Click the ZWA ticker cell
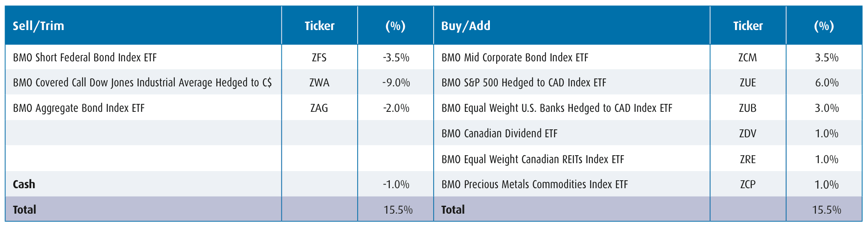This screenshot has width=868, height=227. (319, 83)
